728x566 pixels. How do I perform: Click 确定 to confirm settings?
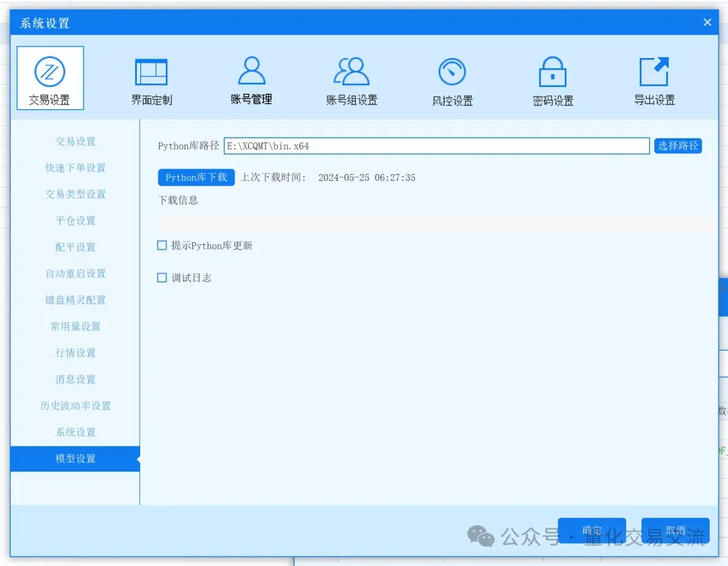point(592,530)
